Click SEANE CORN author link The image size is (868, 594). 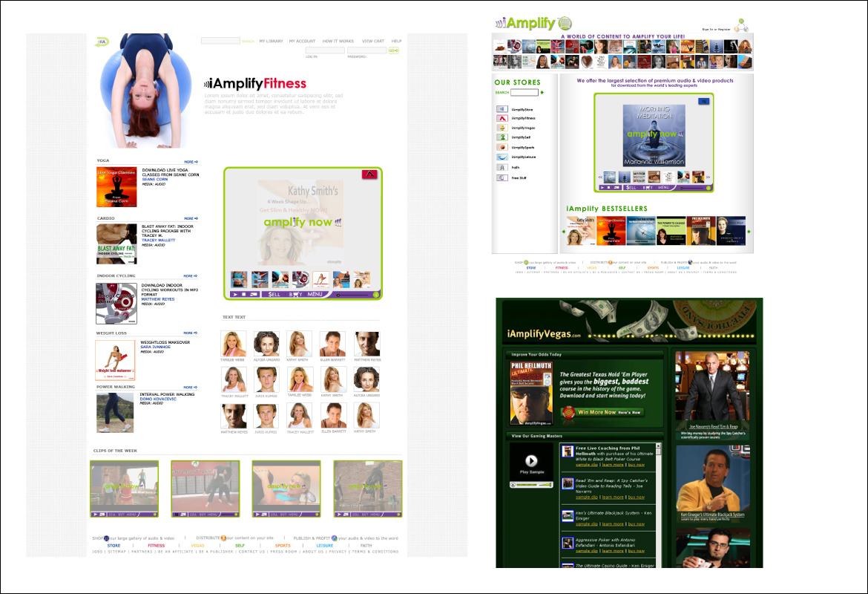pyautogui.click(x=155, y=180)
